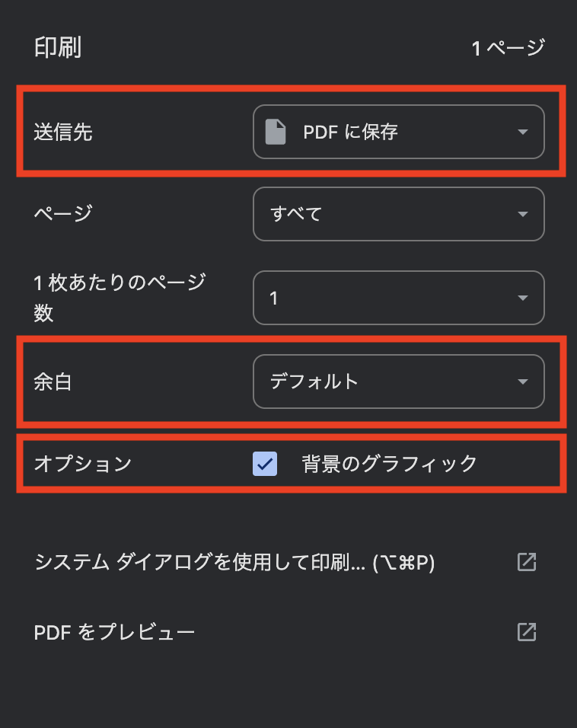Expand the ページ dropdown arrow

tap(523, 214)
